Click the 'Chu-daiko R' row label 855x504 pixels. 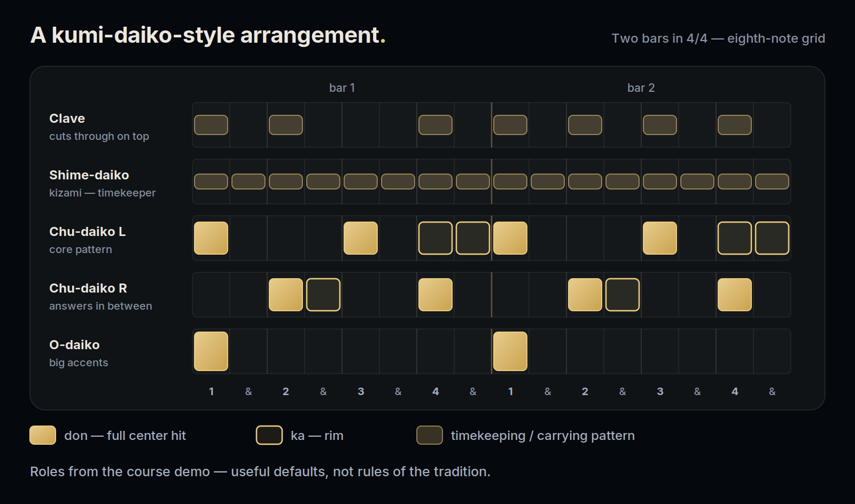click(88, 288)
